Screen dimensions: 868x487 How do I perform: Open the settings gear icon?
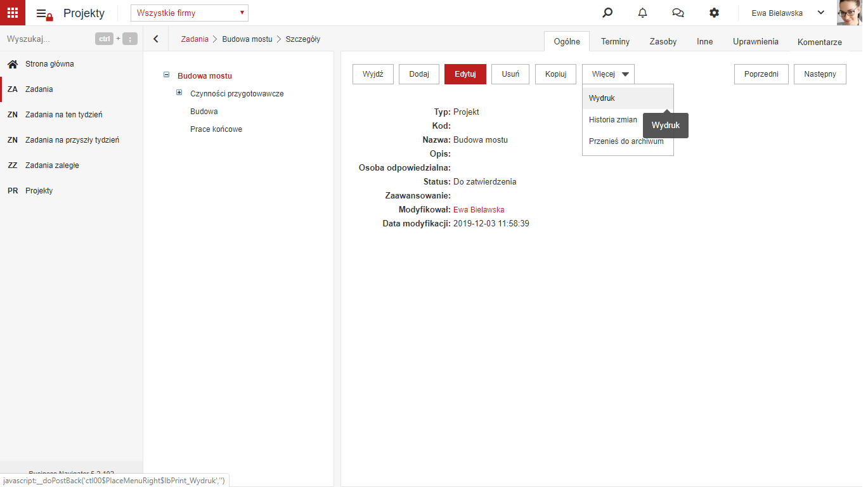pos(714,13)
